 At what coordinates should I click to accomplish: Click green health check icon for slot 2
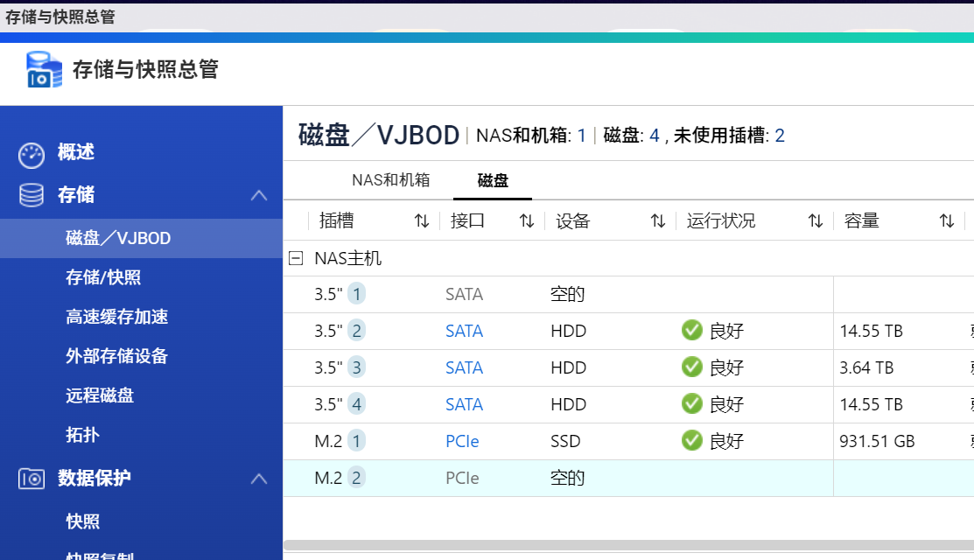[692, 331]
